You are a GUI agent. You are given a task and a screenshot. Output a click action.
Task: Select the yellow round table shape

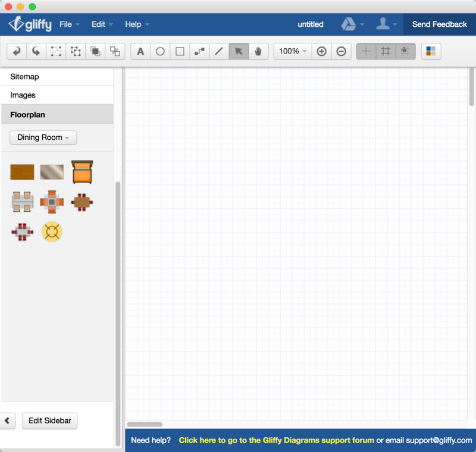[x=52, y=232]
